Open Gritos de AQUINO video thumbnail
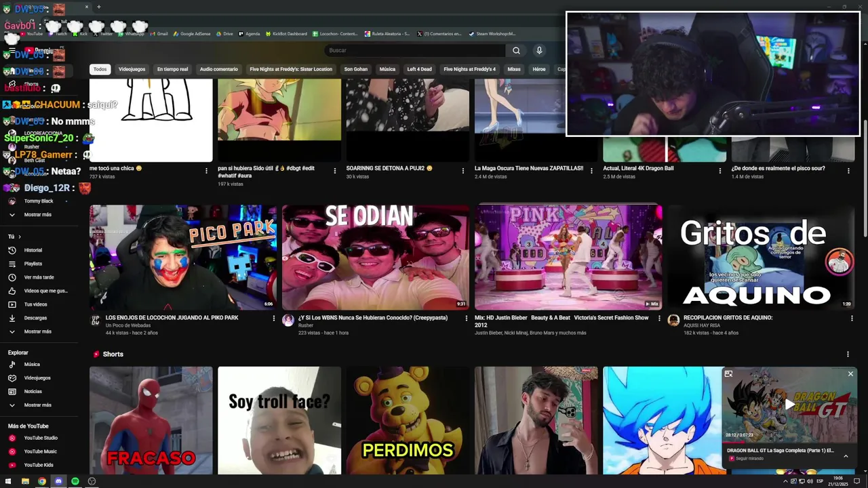 761,258
